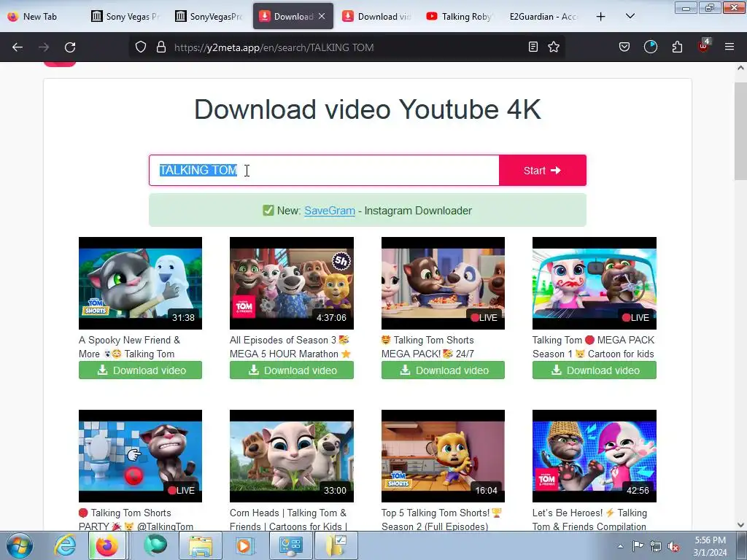Open the Extensions puzzle icon
The width and height of the screenshot is (747, 560).
click(677, 47)
